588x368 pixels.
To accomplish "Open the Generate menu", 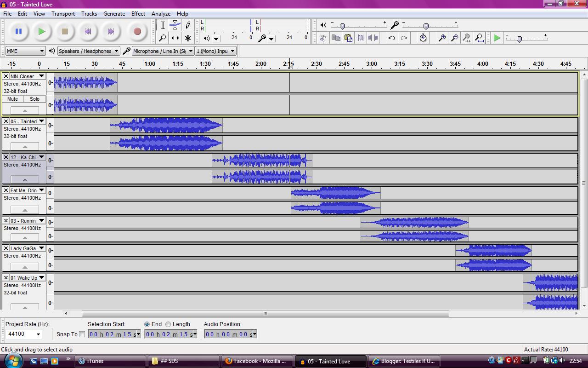I will tap(114, 13).
